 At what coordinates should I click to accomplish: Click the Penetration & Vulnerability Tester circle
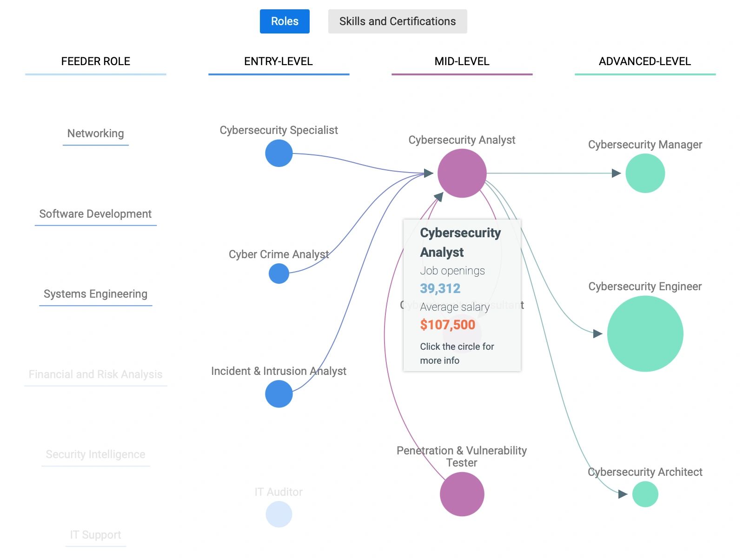point(462,494)
